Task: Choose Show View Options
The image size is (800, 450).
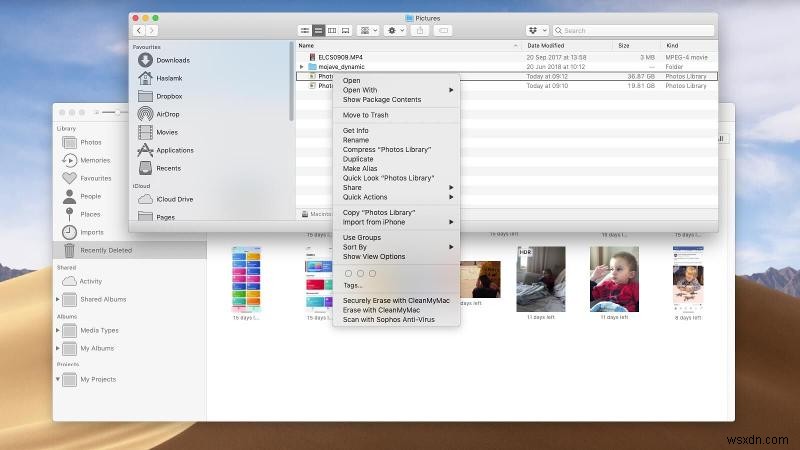Action: click(x=396, y=257)
